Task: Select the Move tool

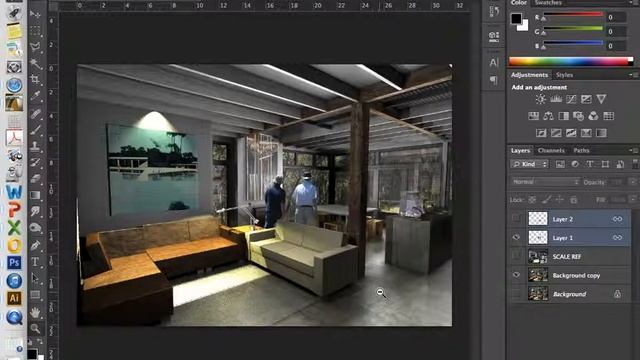Action: (36, 14)
